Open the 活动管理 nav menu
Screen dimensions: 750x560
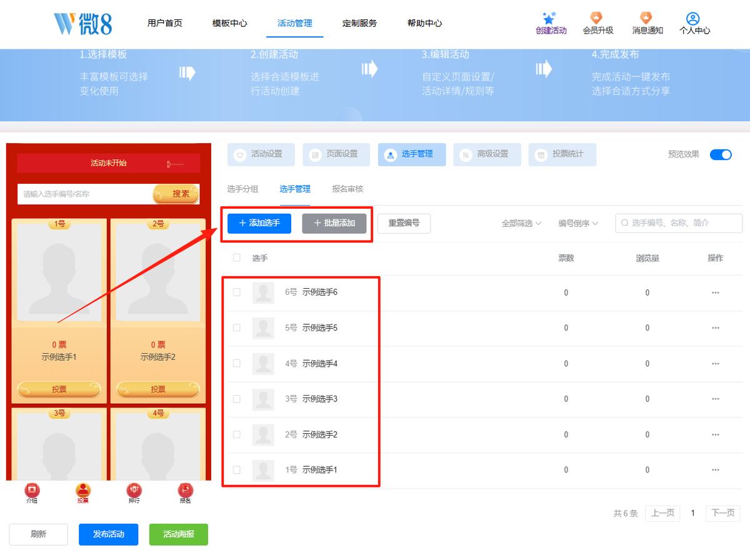tap(295, 23)
